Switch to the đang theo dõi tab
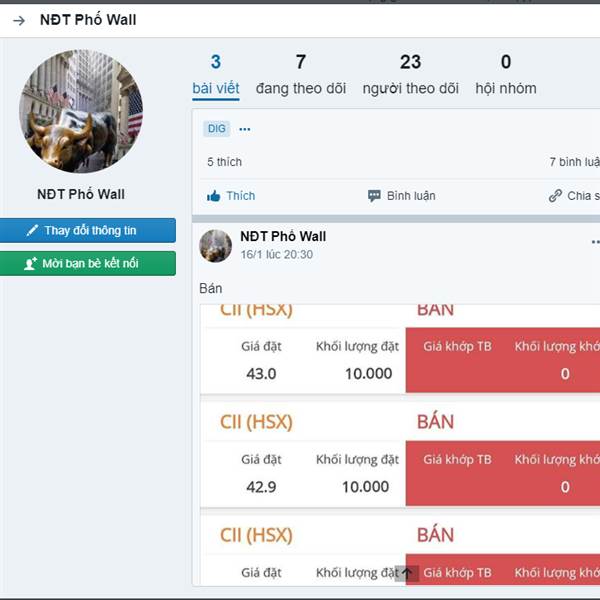The image size is (600, 600). pyautogui.click(x=301, y=75)
